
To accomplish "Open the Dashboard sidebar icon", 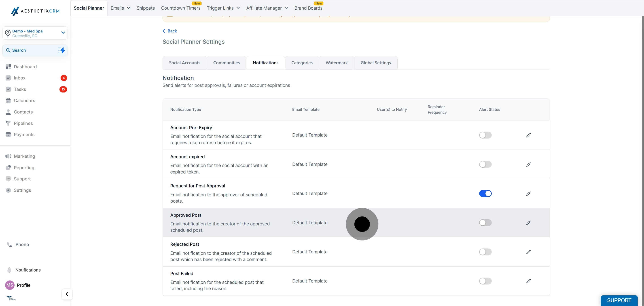I will [x=8, y=66].
